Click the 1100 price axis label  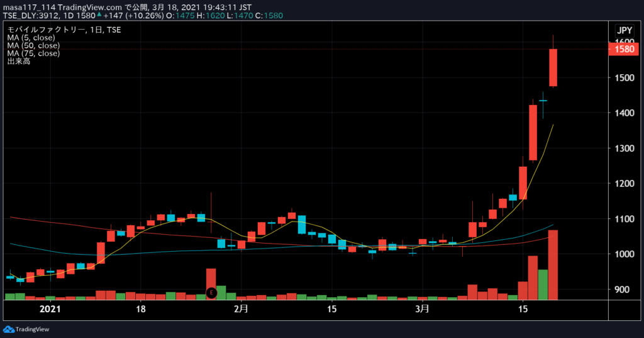(x=625, y=219)
